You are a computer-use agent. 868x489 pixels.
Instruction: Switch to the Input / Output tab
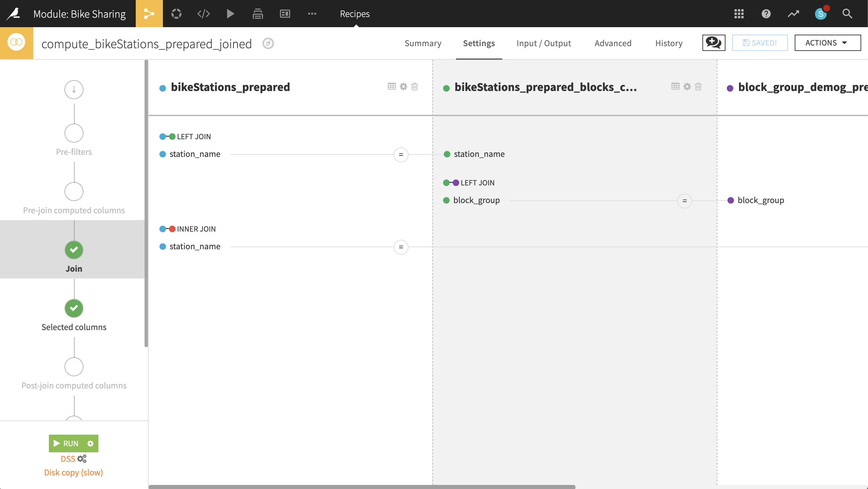pyautogui.click(x=544, y=43)
